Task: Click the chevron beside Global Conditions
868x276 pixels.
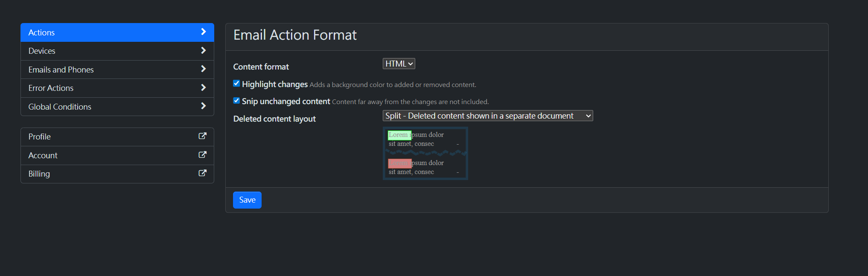Action: point(203,106)
